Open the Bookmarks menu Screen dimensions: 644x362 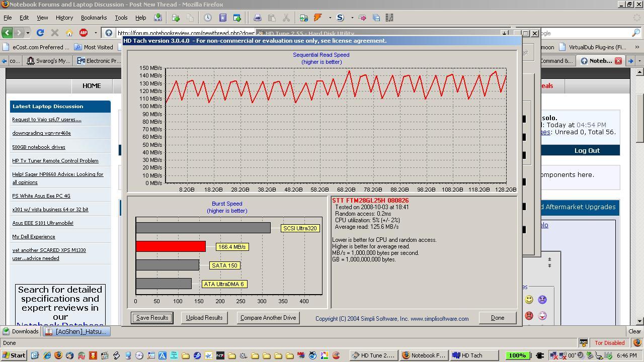point(94,18)
